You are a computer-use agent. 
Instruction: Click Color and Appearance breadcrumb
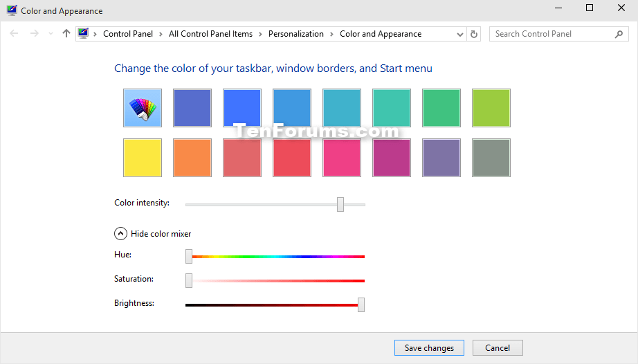click(381, 34)
